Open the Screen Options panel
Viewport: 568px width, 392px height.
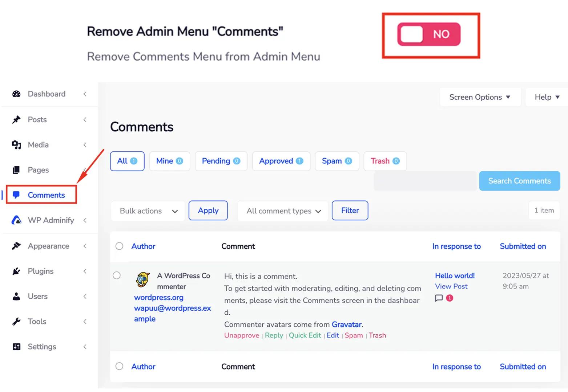coord(480,97)
